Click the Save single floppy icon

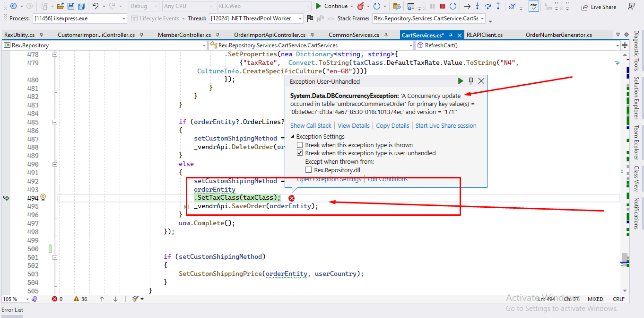click(71, 6)
